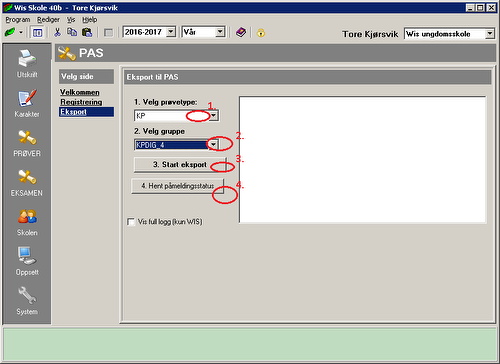Open the purple help book icon
The image size is (500, 364).
[241, 32]
